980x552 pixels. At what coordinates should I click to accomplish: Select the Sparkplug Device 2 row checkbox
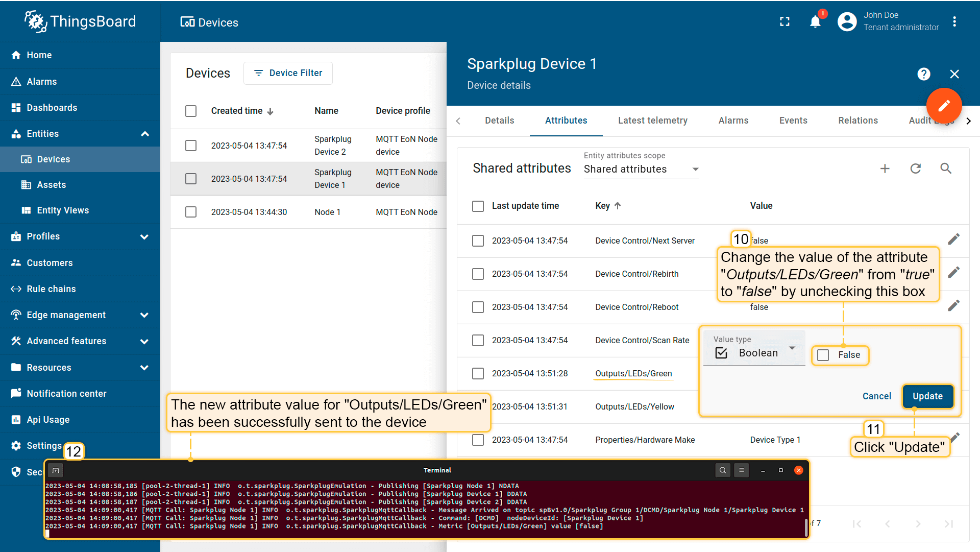point(191,146)
